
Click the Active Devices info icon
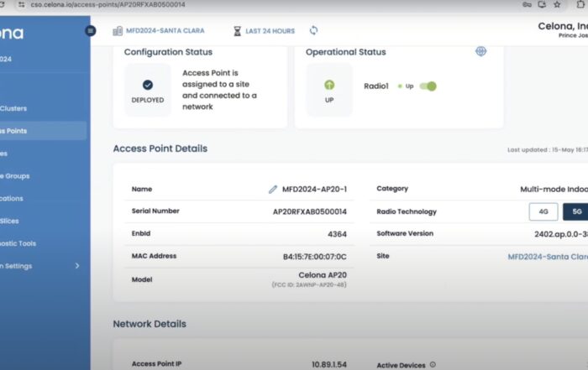pos(433,364)
